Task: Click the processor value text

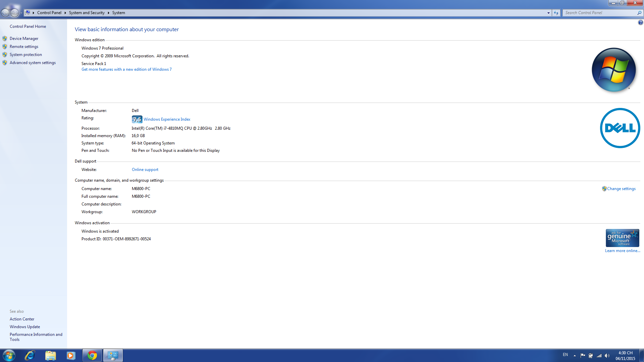Action: 181,128
